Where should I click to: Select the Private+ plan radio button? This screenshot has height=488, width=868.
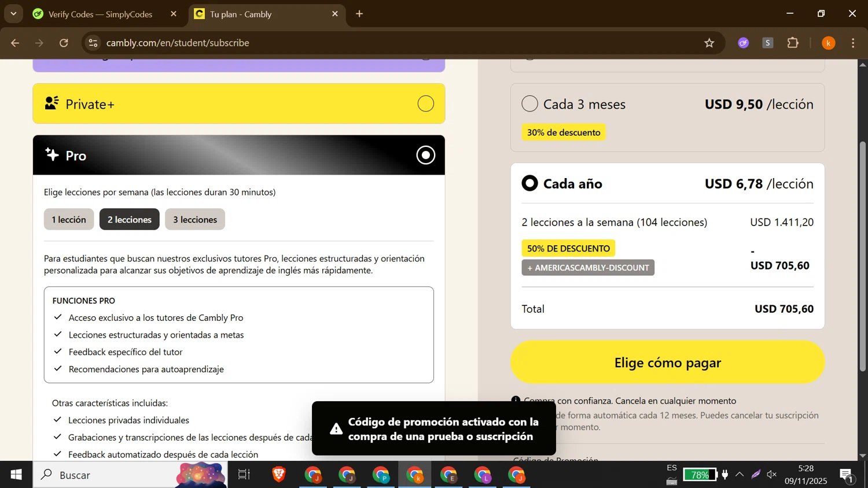(426, 103)
